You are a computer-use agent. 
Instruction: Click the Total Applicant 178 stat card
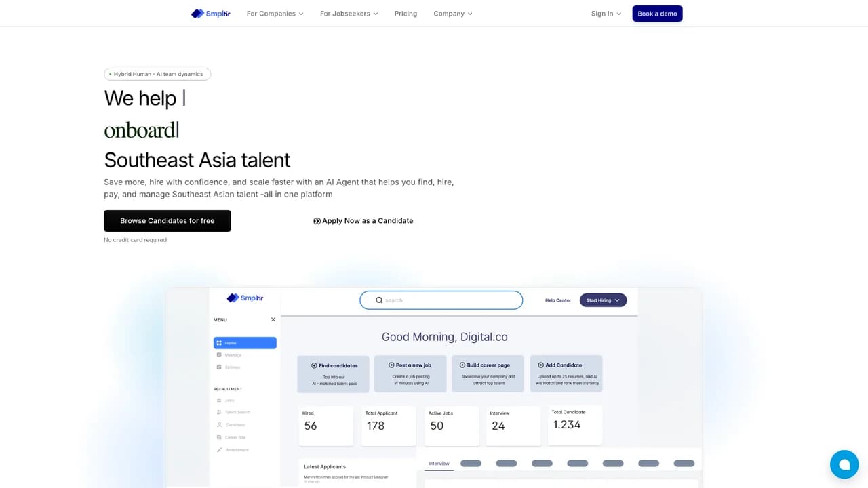coord(389,426)
